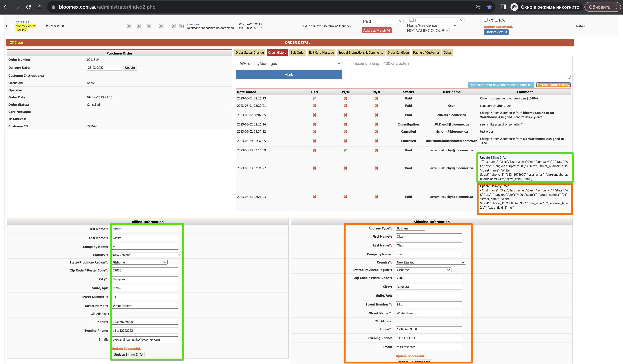The width and height of the screenshot is (623, 364).
Task: Click the Update Billing Info button
Action: (x=128, y=354)
